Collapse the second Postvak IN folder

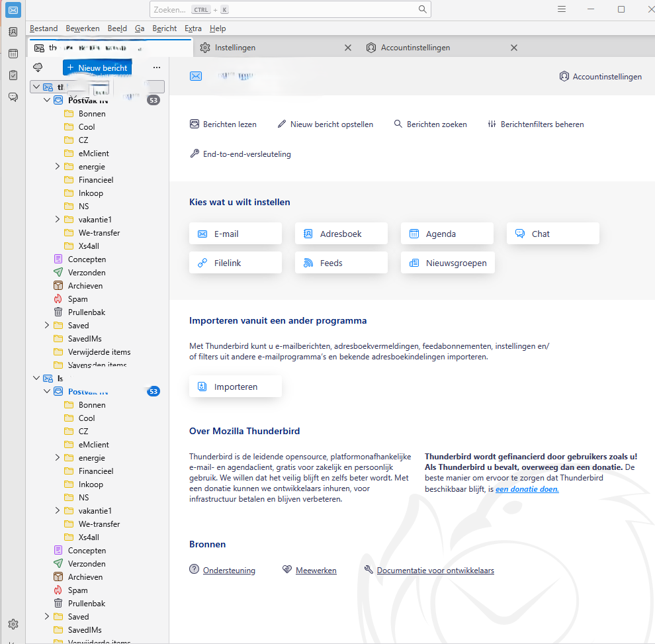(x=47, y=391)
